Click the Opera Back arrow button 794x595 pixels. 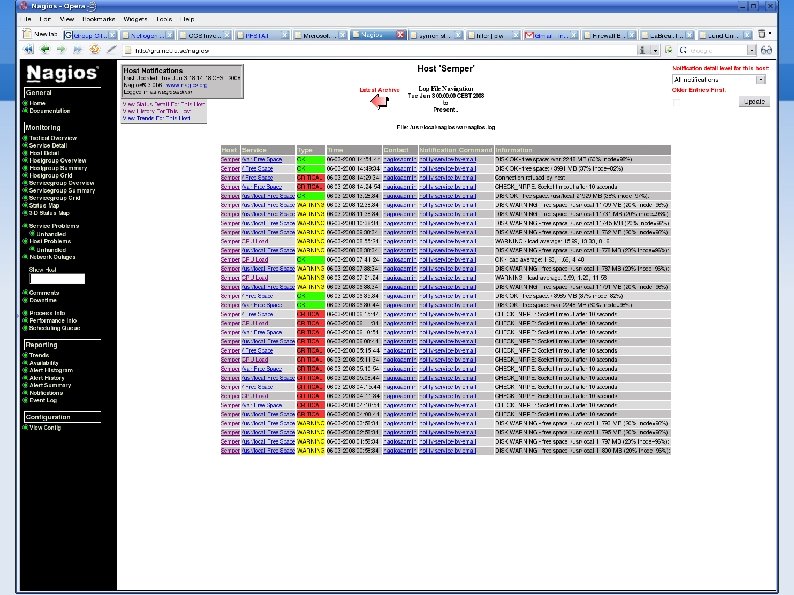[x=45, y=50]
